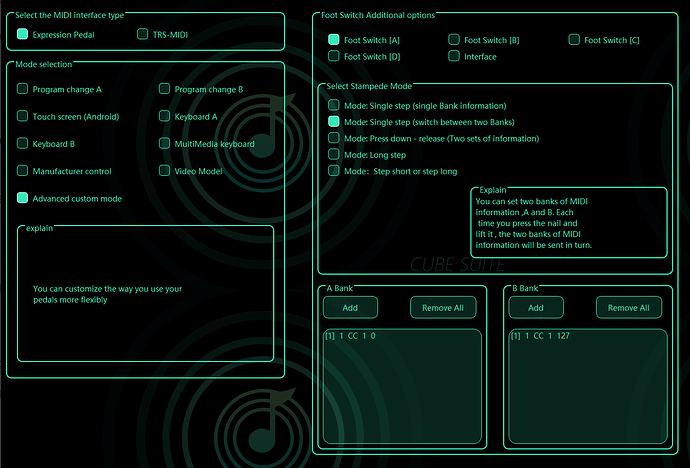Check the Manufacturer control option

(22, 171)
